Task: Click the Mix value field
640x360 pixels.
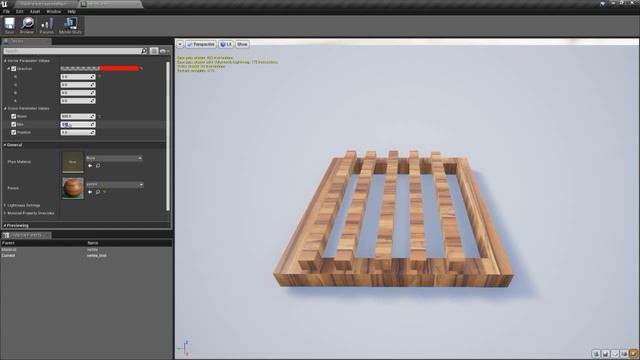Action: click(x=78, y=124)
